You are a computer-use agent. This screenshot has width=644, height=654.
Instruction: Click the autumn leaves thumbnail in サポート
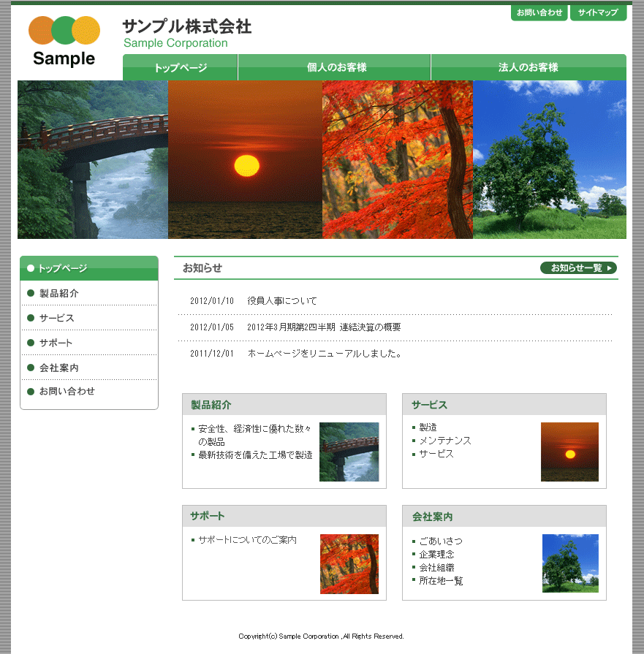tap(349, 563)
